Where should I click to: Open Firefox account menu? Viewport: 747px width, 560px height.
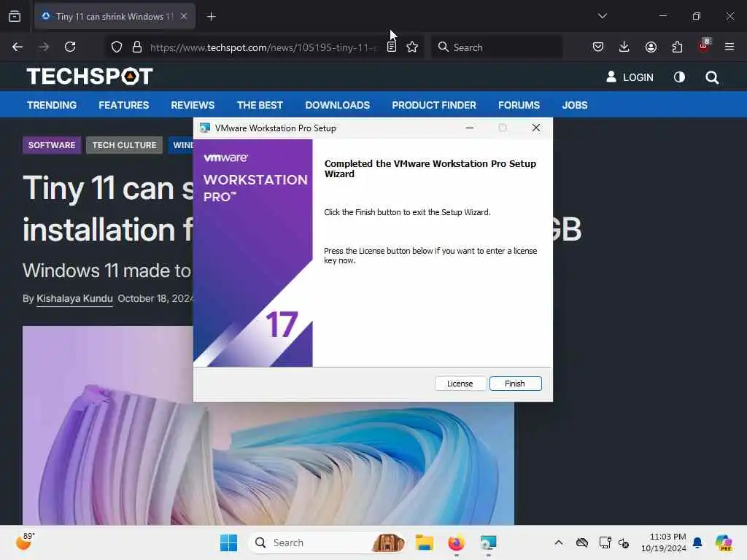coord(651,47)
